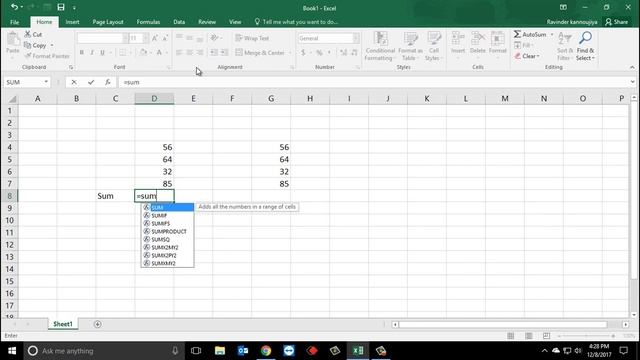Switch to the Page Layout tab
This screenshot has width=640, height=360.
[108, 22]
